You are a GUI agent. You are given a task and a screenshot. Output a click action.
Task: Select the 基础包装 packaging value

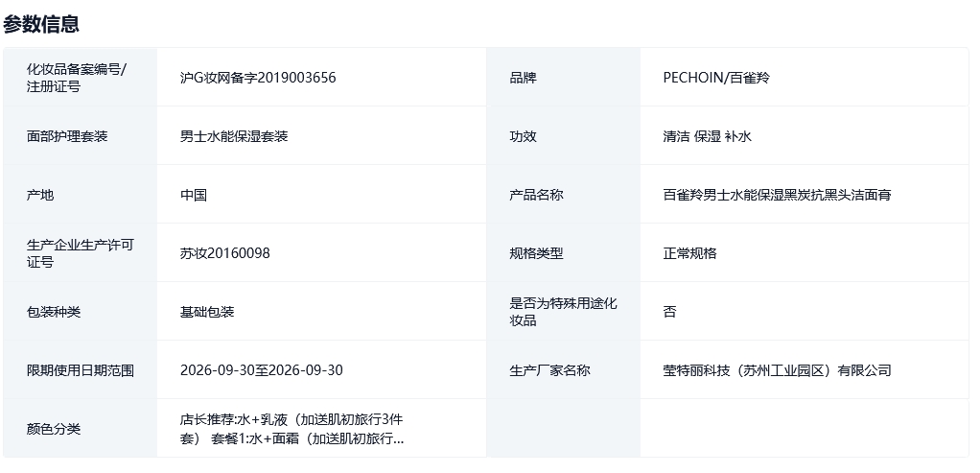click(207, 312)
